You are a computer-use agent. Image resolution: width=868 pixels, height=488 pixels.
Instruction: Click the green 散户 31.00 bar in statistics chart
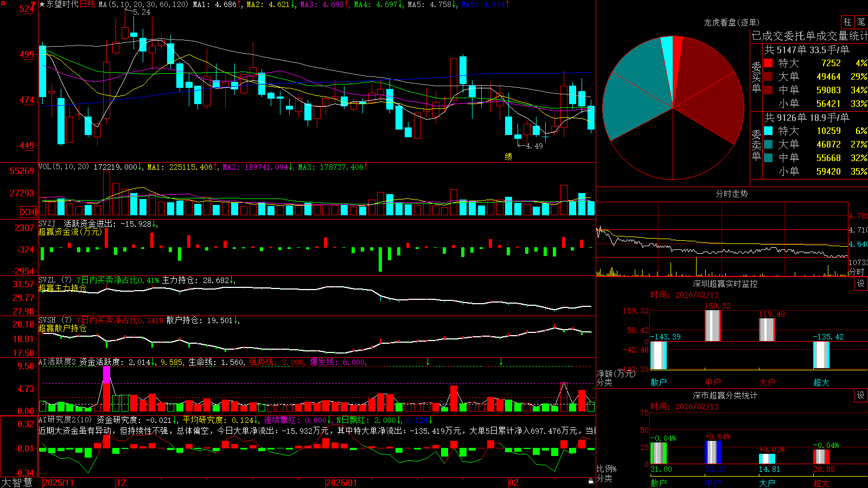tap(659, 453)
